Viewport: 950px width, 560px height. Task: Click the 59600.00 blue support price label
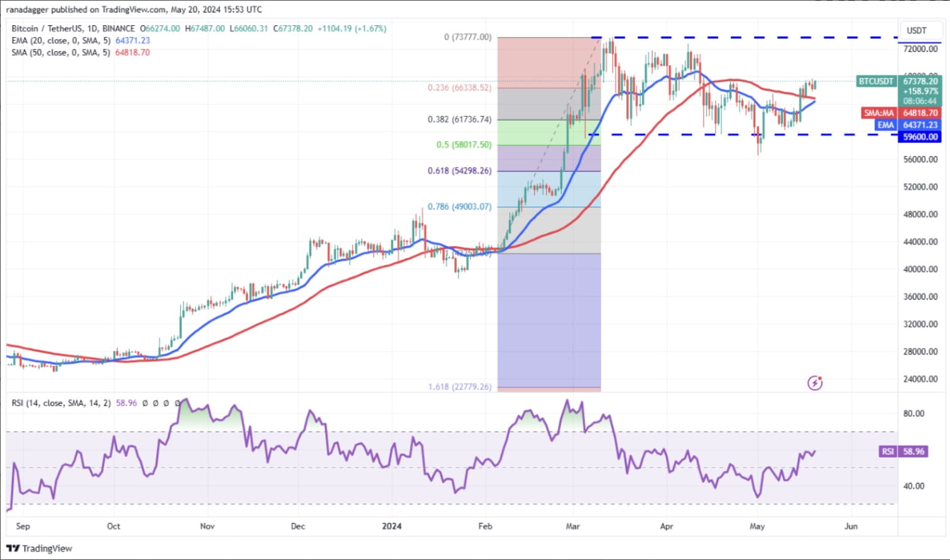pyautogui.click(x=919, y=136)
